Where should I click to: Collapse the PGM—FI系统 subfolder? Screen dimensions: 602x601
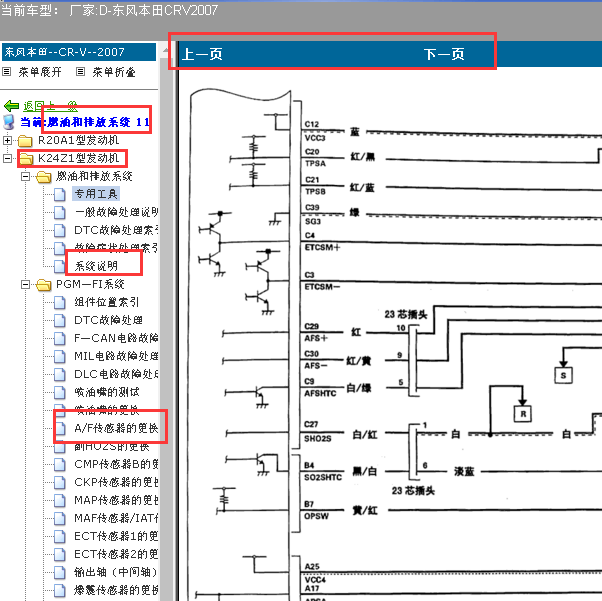[x=25, y=284]
